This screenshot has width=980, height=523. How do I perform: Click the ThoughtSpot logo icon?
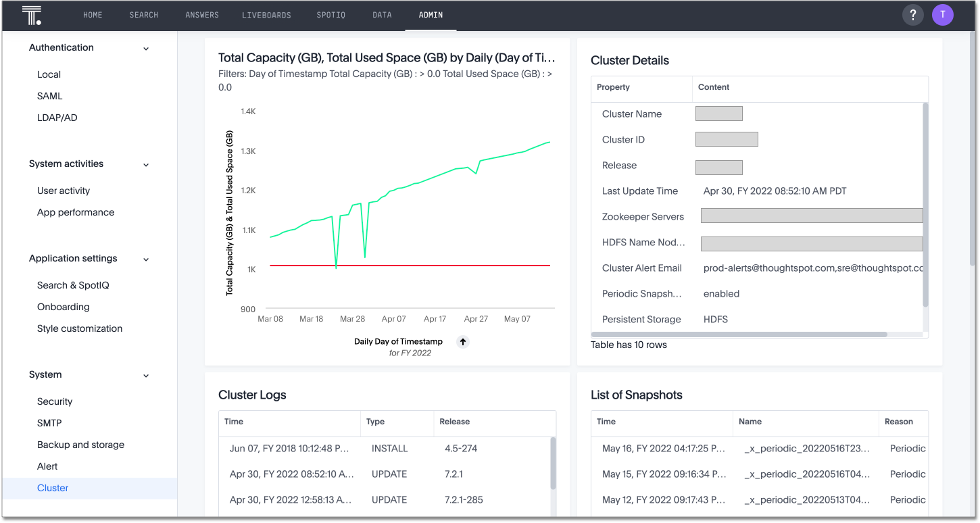(x=31, y=15)
